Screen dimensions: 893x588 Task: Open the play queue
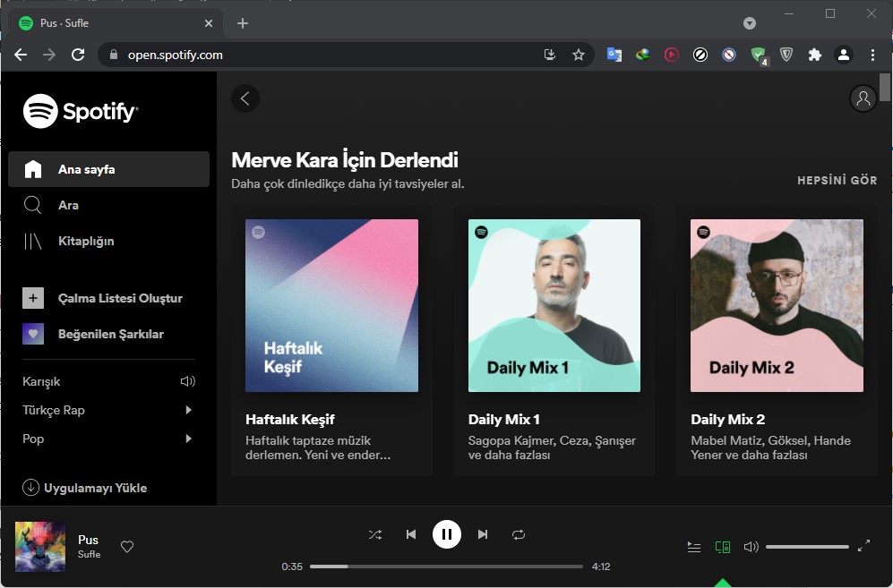click(694, 547)
